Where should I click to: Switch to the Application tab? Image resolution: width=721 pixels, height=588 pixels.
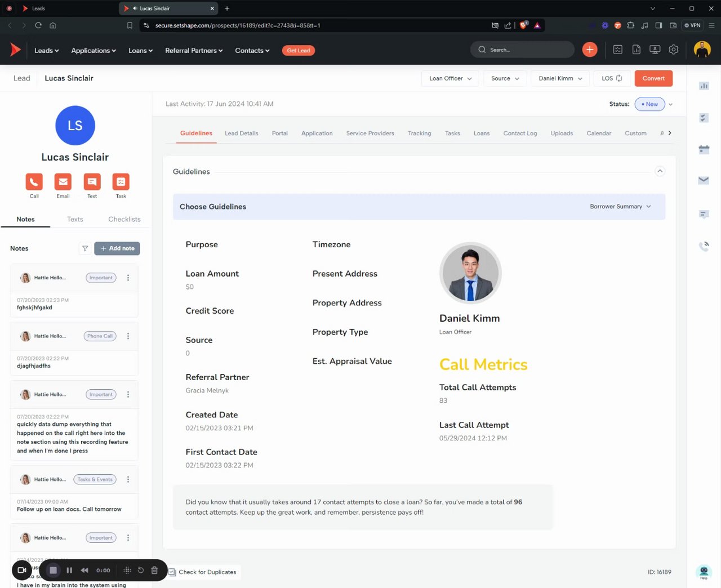click(x=317, y=133)
